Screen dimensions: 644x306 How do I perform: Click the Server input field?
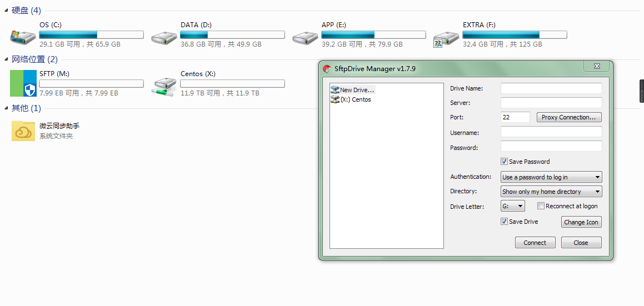point(551,103)
